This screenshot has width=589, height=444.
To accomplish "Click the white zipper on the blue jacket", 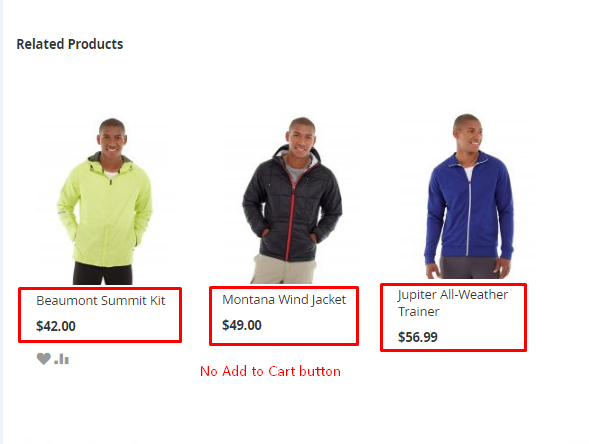I will point(468,210).
